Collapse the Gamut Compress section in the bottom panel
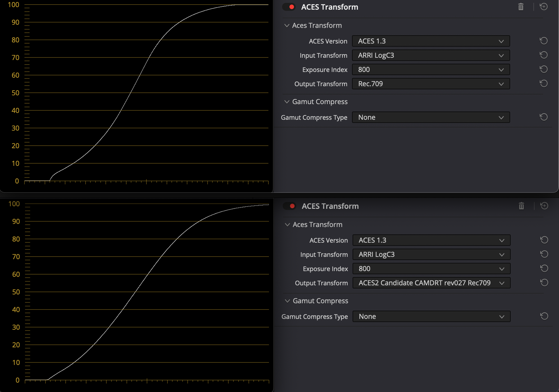Screen dimensions: 559x392 point(287,301)
